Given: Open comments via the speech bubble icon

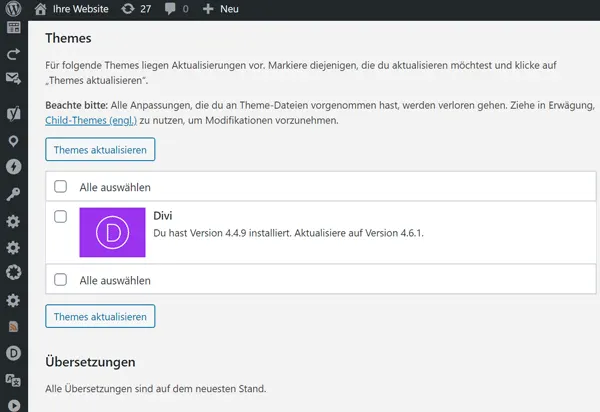Looking at the screenshot, I should [170, 9].
